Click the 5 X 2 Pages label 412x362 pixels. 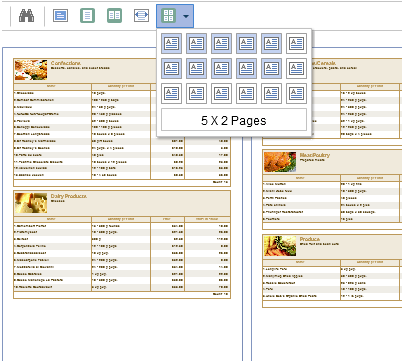coord(234,120)
